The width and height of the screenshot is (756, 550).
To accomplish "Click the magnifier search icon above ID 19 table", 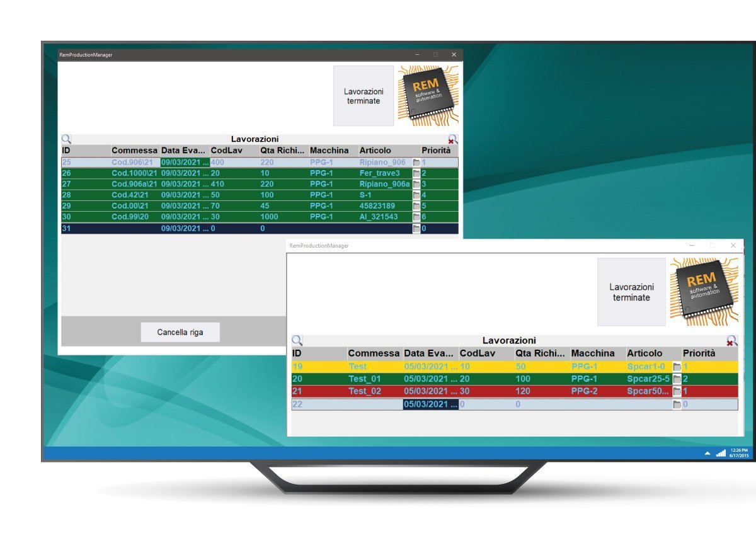I will tap(297, 341).
